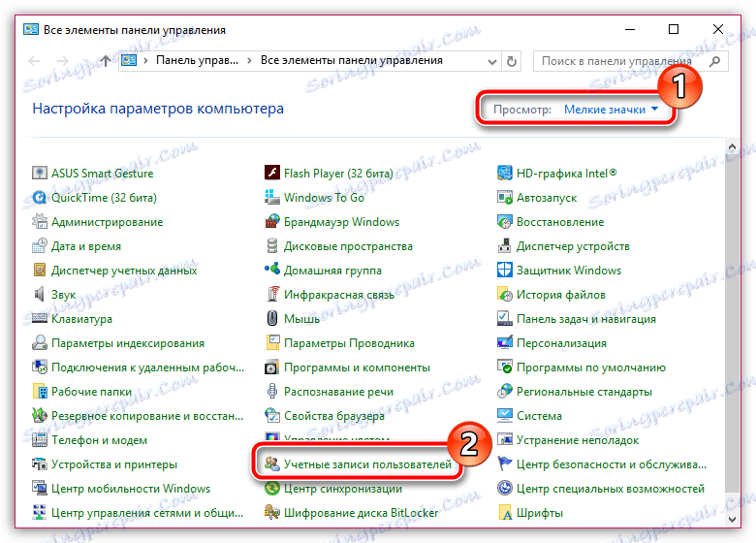
Task: Open Программы и компоненты
Action: (x=347, y=367)
